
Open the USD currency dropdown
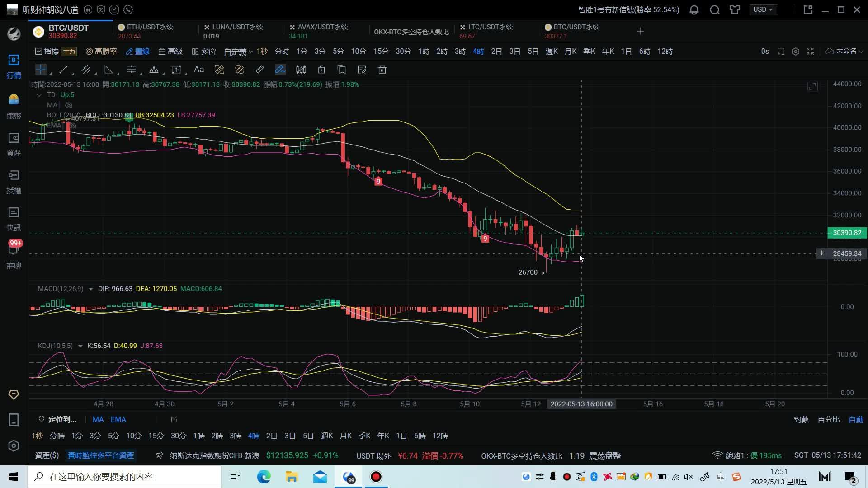(x=762, y=9)
